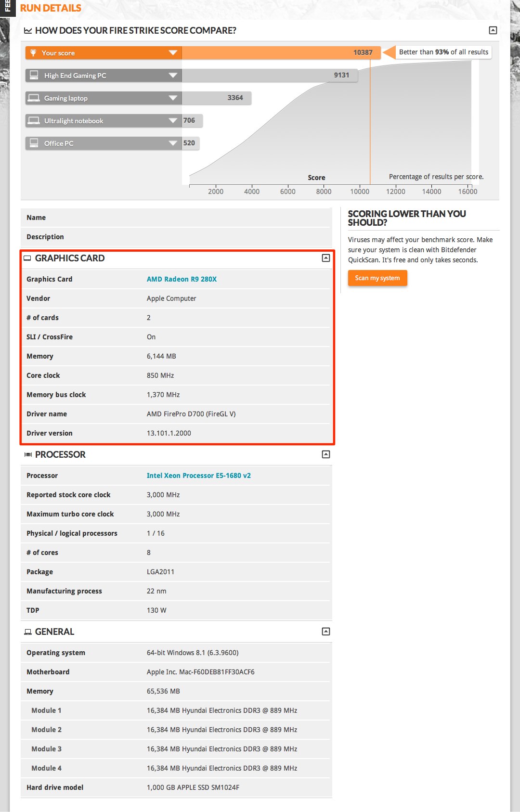Open the Your score dropdown arrow

click(173, 52)
